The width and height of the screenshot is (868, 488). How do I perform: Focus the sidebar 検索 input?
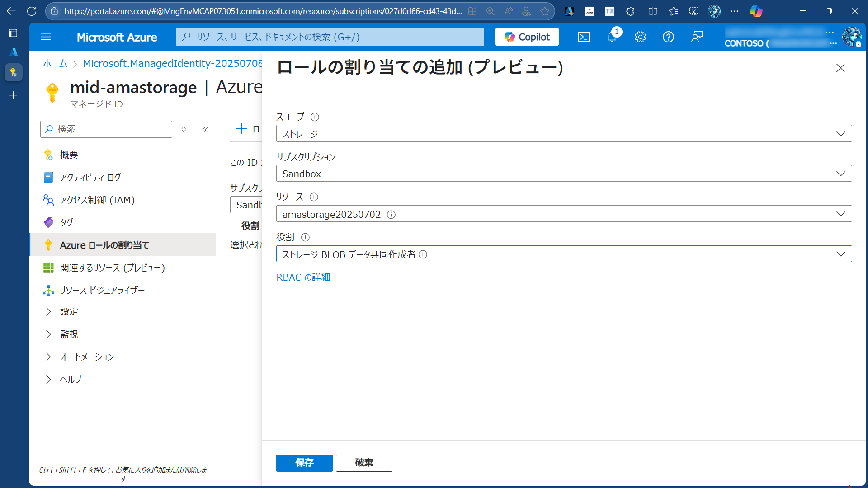[106, 129]
